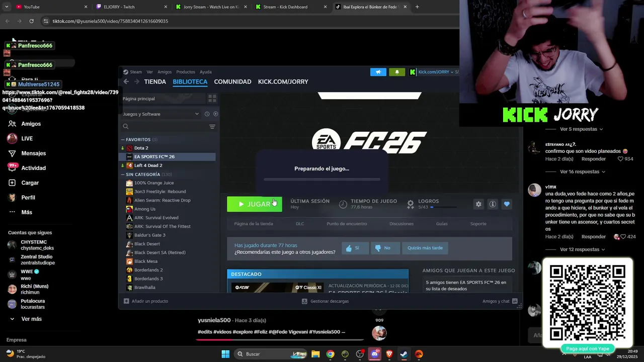Open the Amigos menu in Steam
The image size is (644, 362).
[165, 72]
